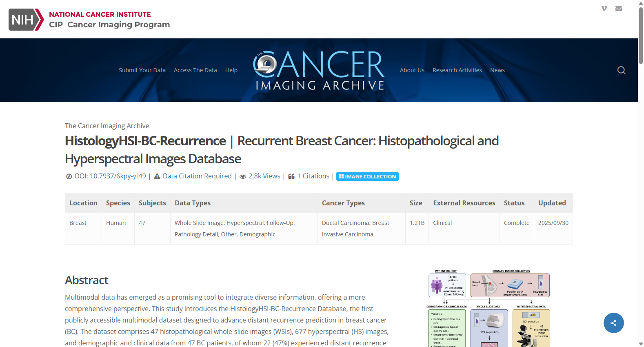Click the page vertical scrollbar

point(641,36)
